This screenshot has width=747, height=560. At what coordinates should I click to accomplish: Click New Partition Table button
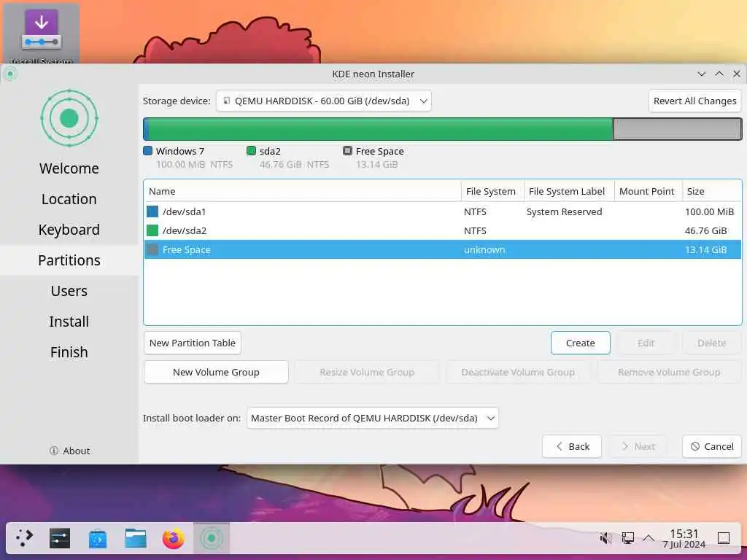(x=193, y=343)
